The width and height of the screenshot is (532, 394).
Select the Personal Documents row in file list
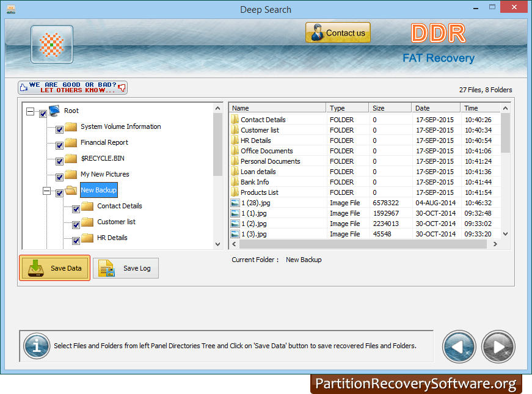click(x=365, y=161)
